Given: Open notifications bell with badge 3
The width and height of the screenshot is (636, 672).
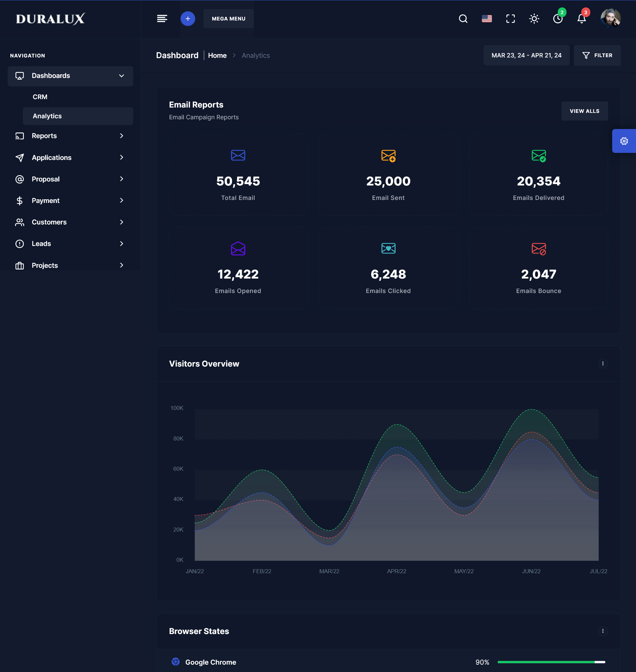Looking at the screenshot, I should pyautogui.click(x=582, y=18).
